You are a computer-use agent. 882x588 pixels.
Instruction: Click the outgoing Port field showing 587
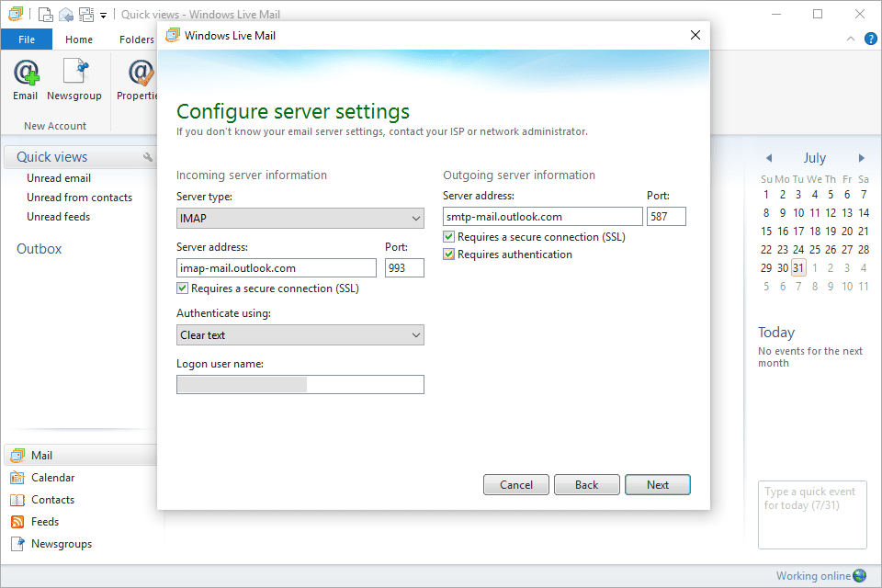point(667,216)
